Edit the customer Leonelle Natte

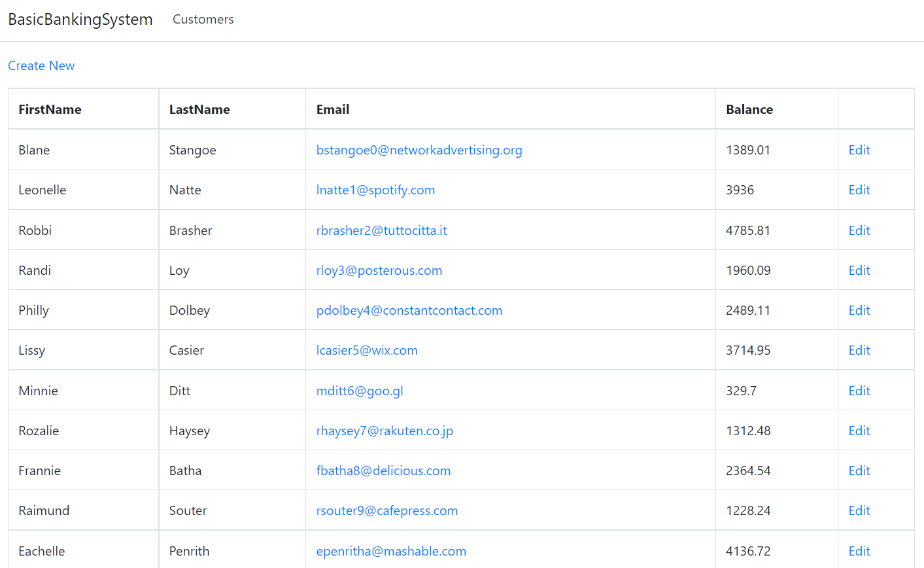coord(859,190)
